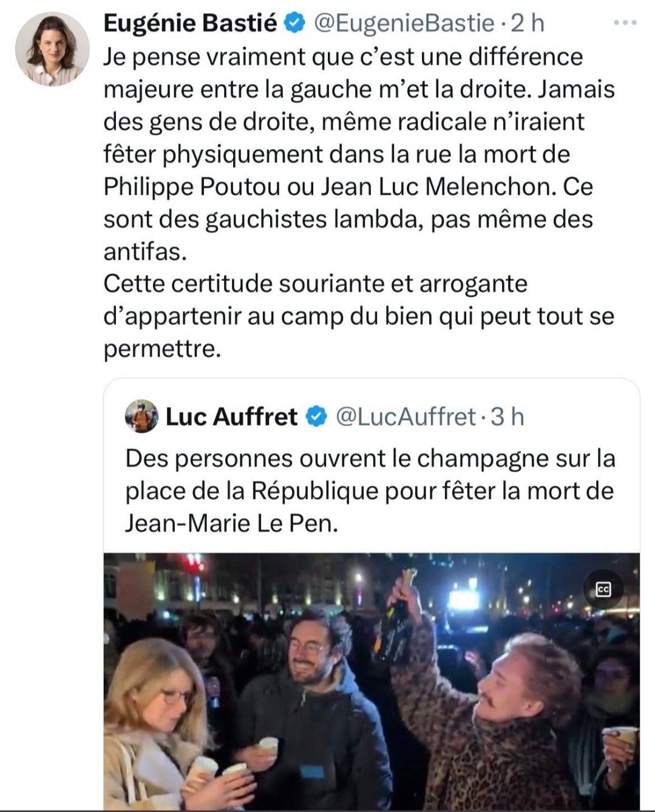
Task: Click the @EugenieBastie handle
Action: pyautogui.click(x=403, y=24)
